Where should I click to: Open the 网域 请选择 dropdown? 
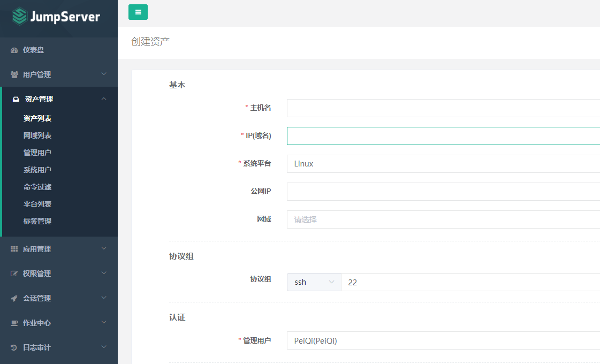pyautogui.click(x=443, y=219)
